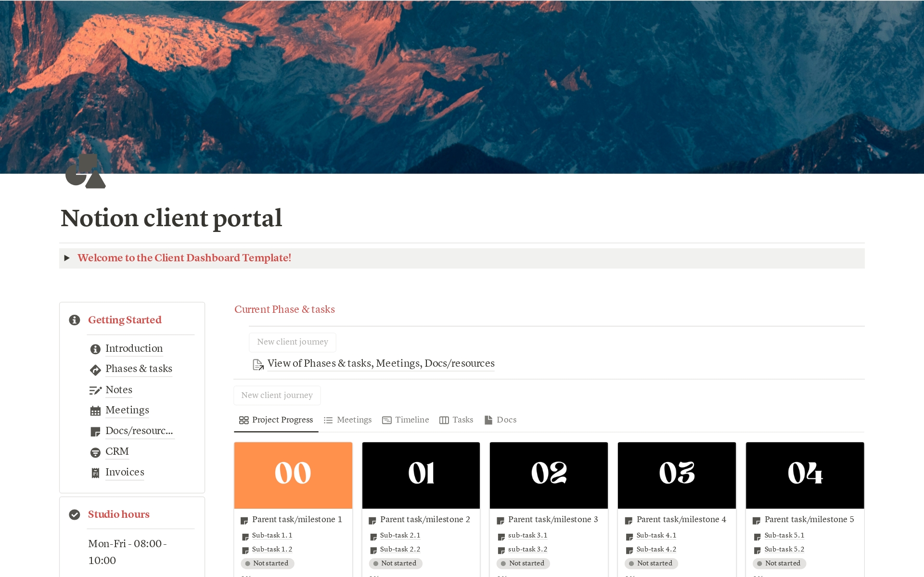Click the Docs/resources icon in sidebar
Screen dimensions: 924x577
click(96, 431)
